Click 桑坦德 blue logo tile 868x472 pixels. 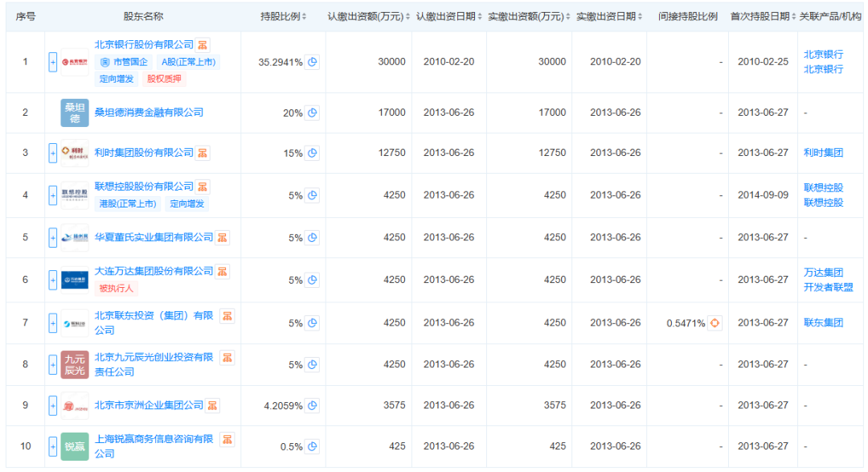click(75, 113)
